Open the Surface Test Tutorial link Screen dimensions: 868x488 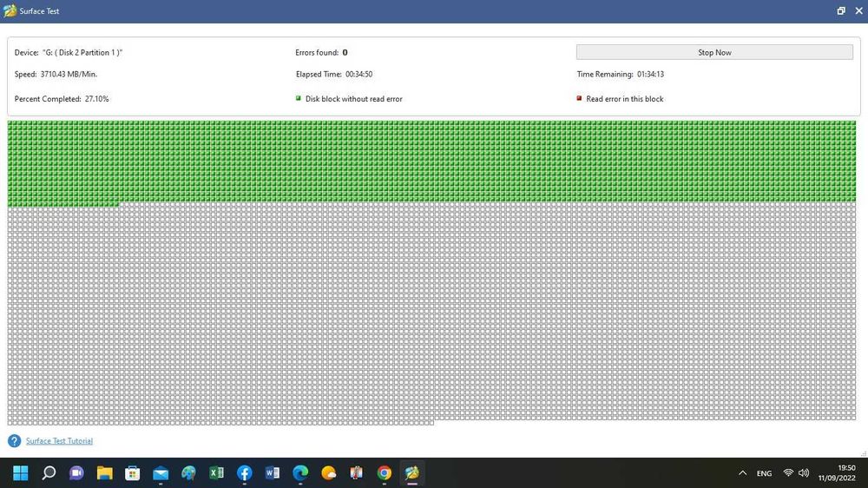point(59,441)
